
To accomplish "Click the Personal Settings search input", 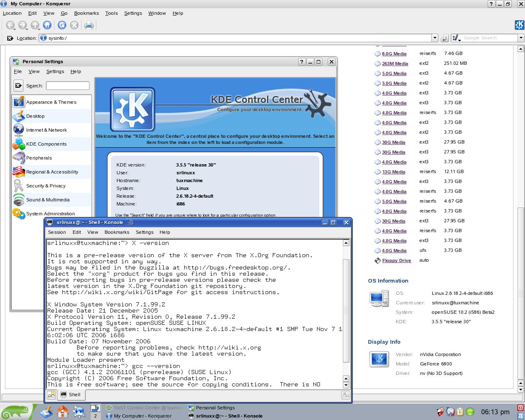I will pos(68,85).
